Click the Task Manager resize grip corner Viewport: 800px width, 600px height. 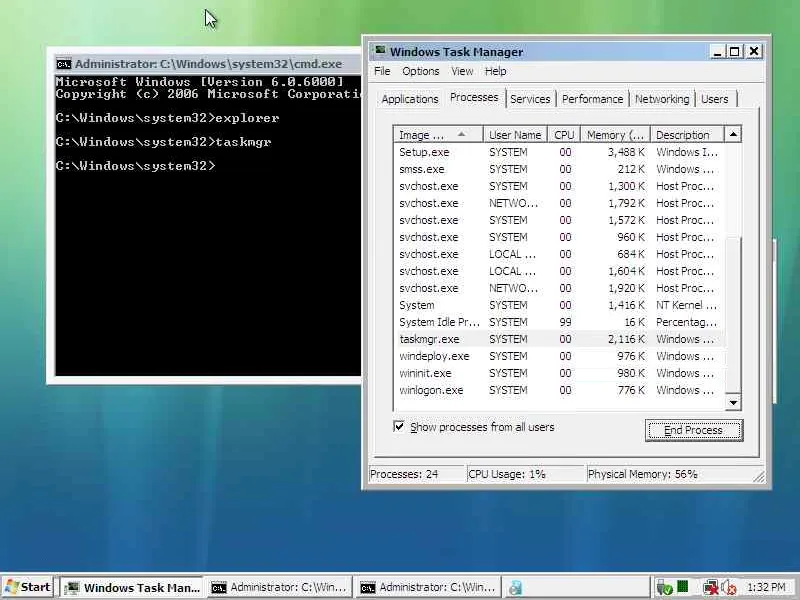pyautogui.click(x=759, y=476)
